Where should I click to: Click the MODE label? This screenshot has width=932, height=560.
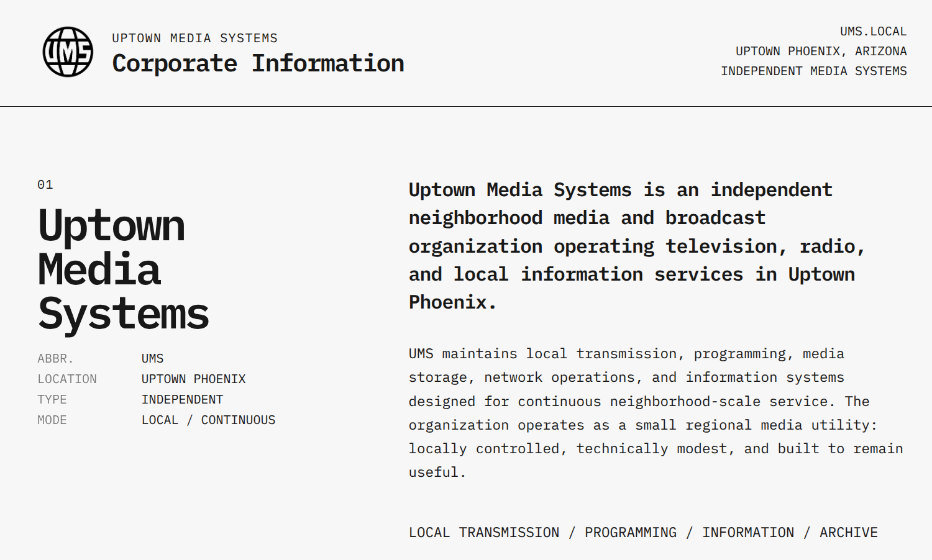[x=52, y=420]
